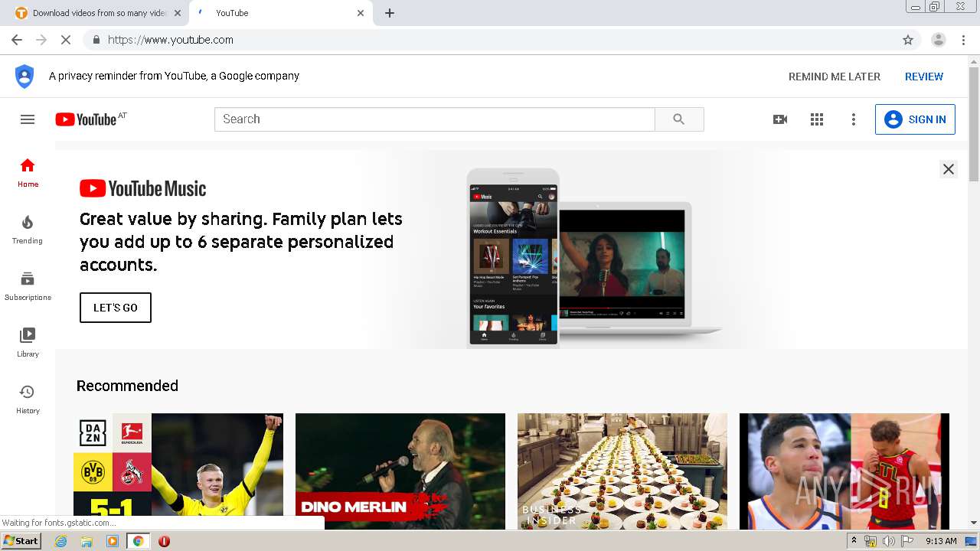
Task: Click the page vertical scrollbar thumb
Action: click(974, 125)
